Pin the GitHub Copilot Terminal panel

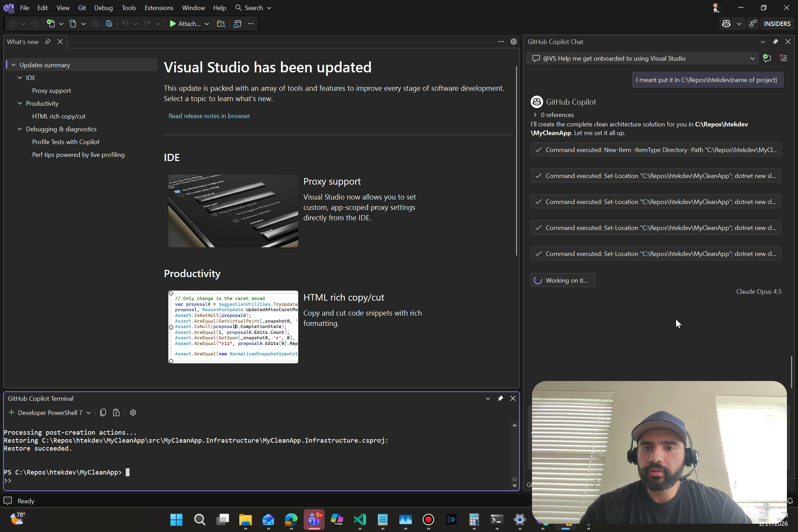point(500,398)
